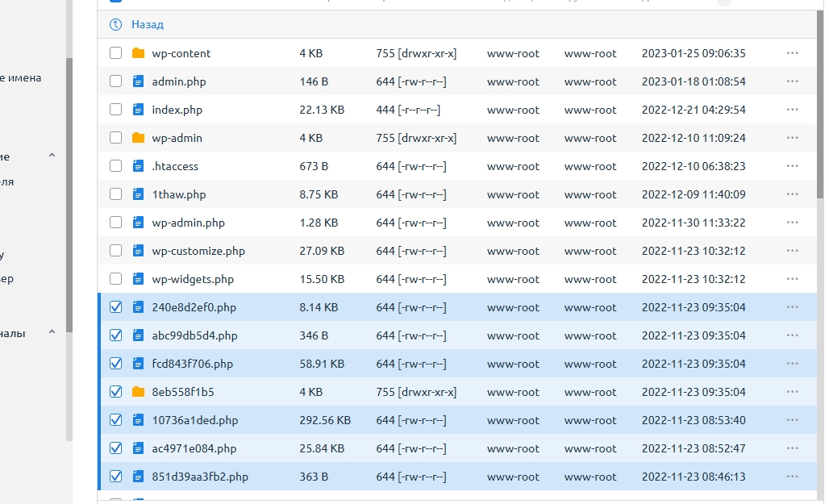Collapse the upper sidebar section chevron
Image resolution: width=829 pixels, height=504 pixels.
52,156
